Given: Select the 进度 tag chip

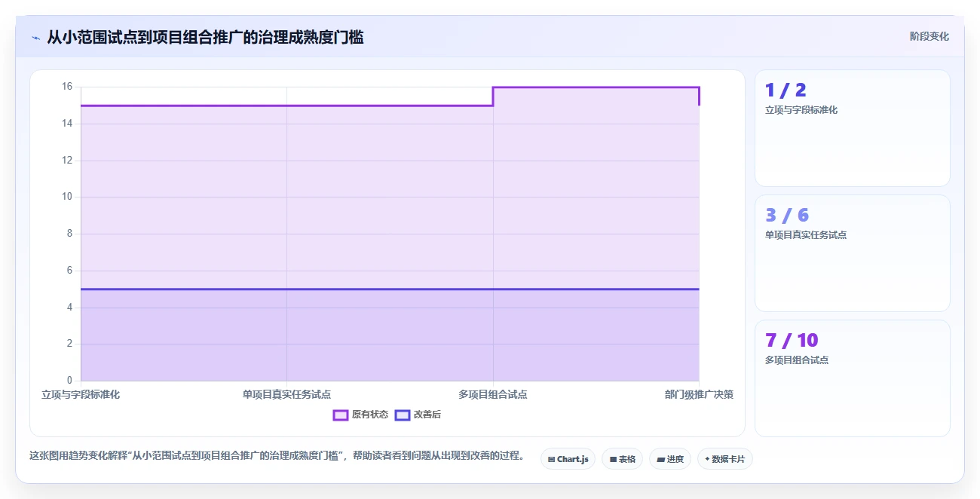Looking at the screenshot, I should (670, 459).
